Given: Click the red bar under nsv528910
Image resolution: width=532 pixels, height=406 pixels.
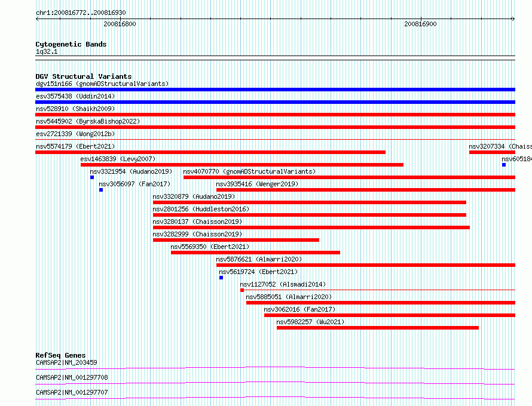Looking at the screenshot, I should point(275,115).
